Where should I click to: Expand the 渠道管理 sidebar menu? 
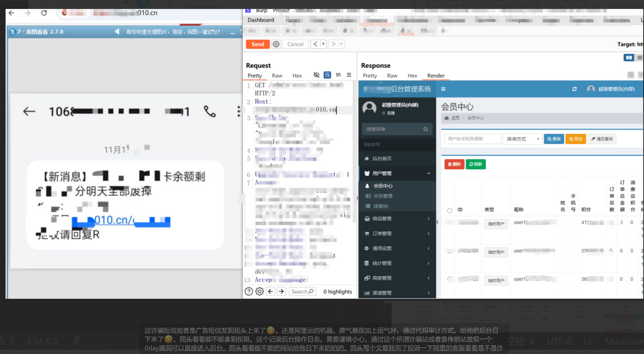397,293
